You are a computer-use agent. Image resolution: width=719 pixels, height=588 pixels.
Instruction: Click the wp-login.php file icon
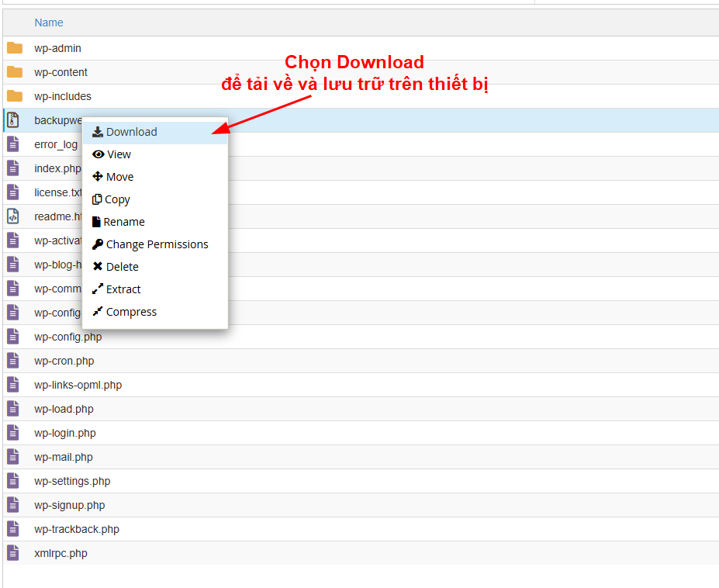pos(13,433)
